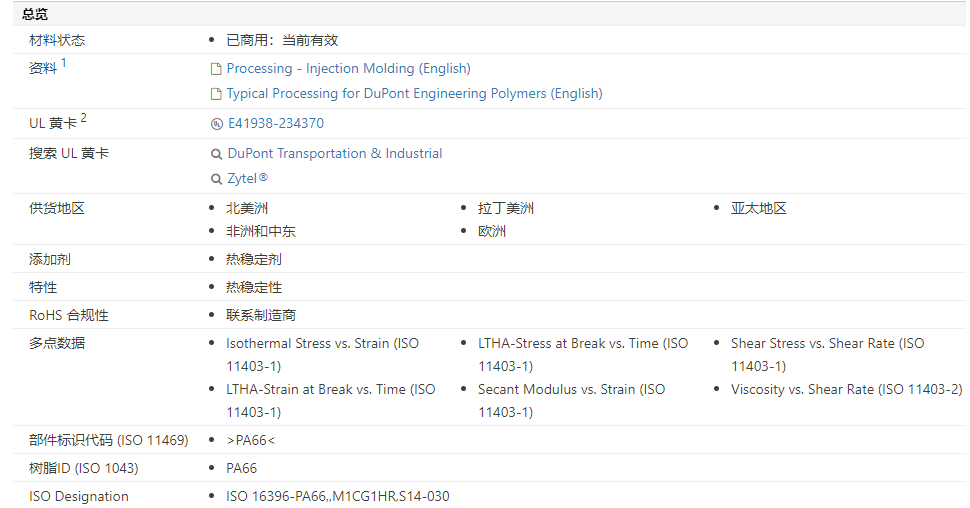Select LTHA-Strain at Break vs. Time entry
Image resolution: width=970 pixels, height=508 pixels.
point(330,390)
